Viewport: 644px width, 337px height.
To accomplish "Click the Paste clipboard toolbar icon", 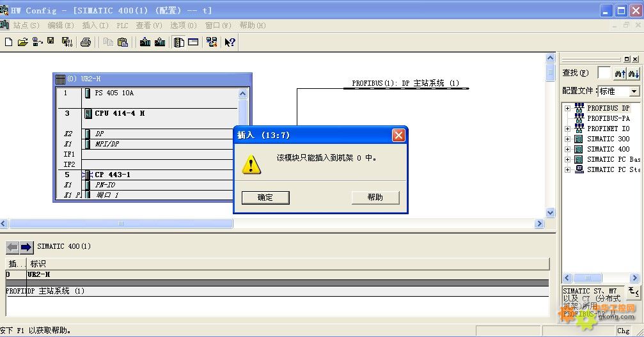I will coord(122,42).
